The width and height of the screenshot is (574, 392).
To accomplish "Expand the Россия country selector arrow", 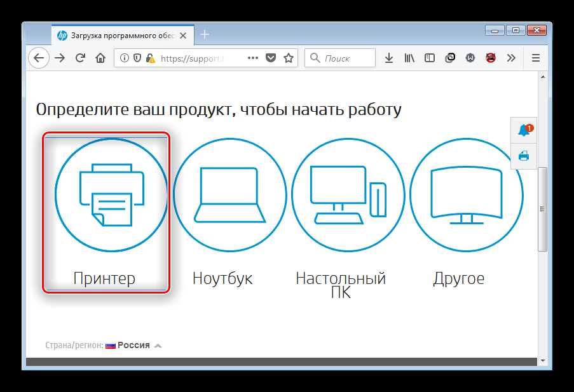I will coord(158,346).
